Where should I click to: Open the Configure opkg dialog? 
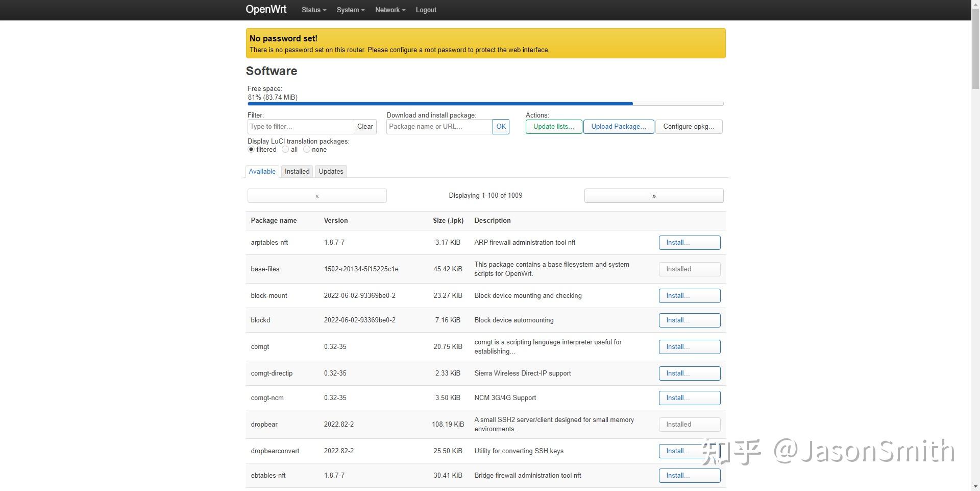(x=689, y=126)
